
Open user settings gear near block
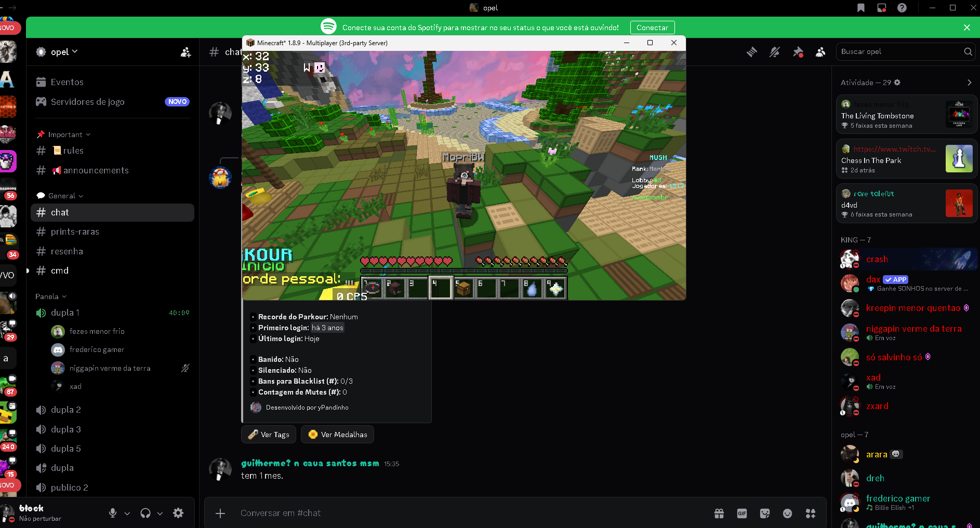[x=178, y=513]
